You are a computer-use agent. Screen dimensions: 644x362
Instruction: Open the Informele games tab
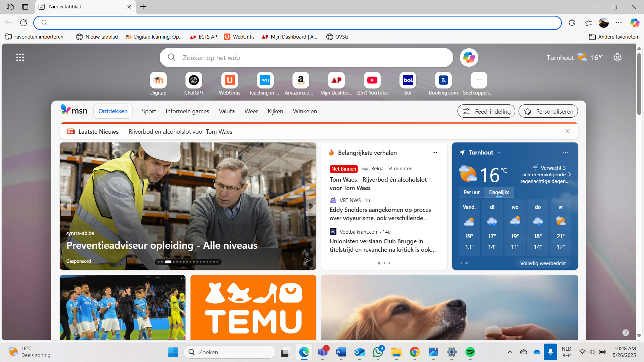[x=187, y=111]
